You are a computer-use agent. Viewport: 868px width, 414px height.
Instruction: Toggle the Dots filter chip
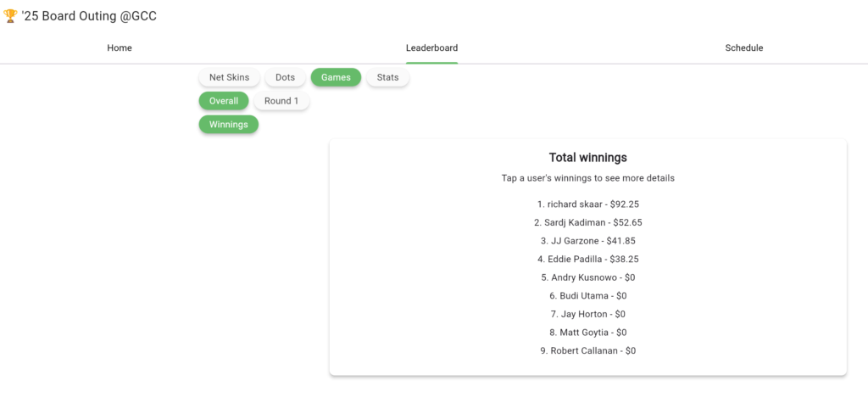coord(285,77)
